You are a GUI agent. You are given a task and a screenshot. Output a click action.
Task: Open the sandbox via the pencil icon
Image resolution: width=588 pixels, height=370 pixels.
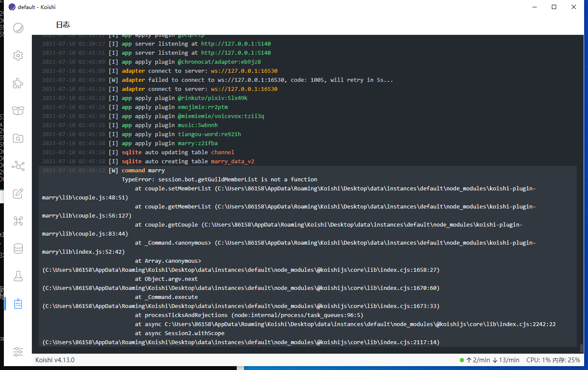[18, 194]
